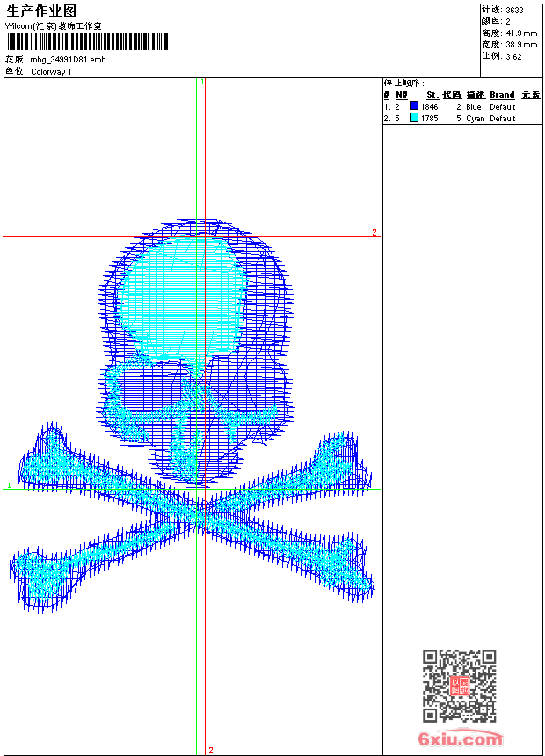The image size is (545, 756).
Task: Select the file name mbg_34991D81.emb
Action: pos(68,60)
